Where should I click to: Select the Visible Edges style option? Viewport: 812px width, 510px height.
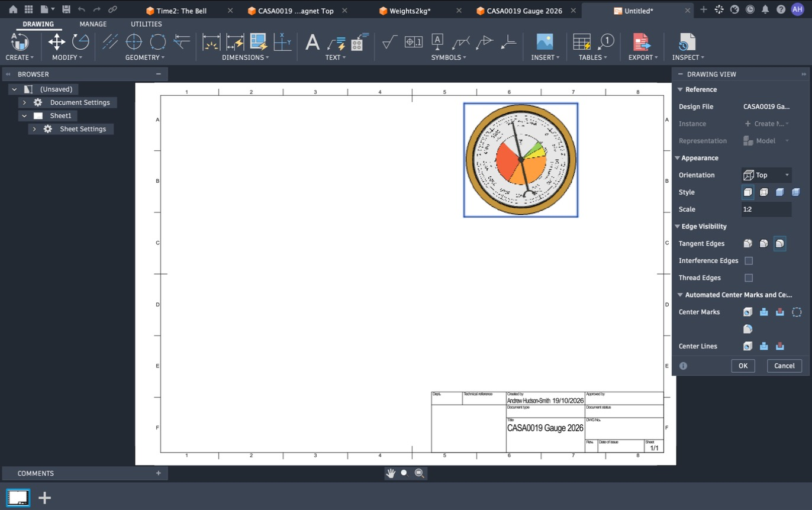click(x=748, y=192)
